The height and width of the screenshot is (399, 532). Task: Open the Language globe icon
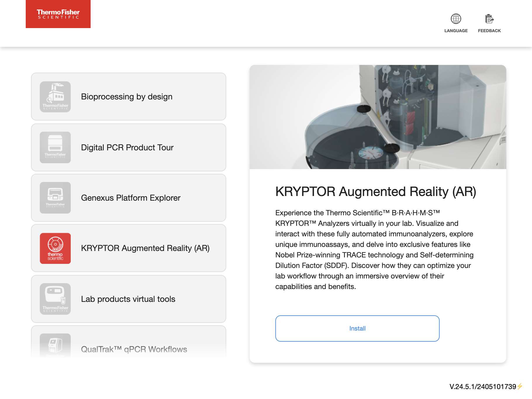click(x=456, y=19)
